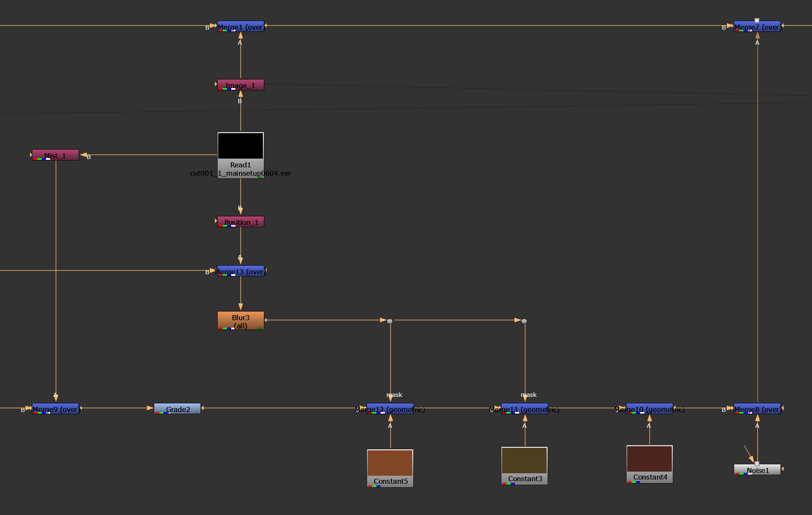Select the Merge9 (over) node
The width and height of the screenshot is (812, 515).
55,409
